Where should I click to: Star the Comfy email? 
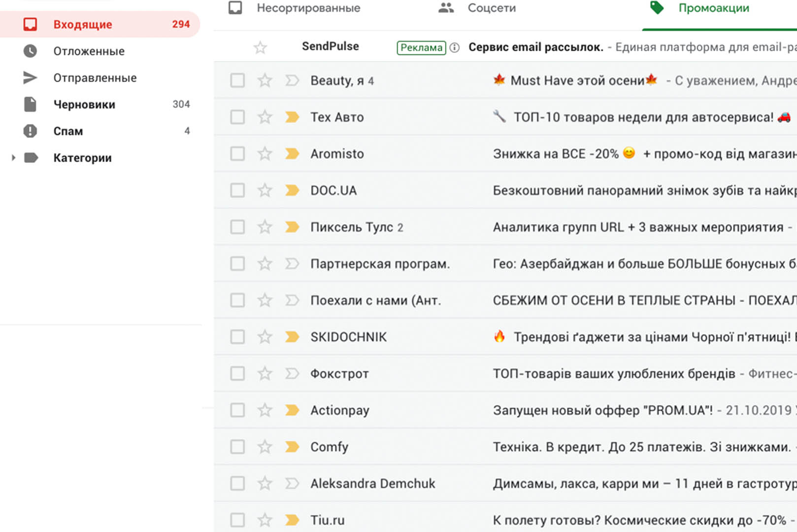pos(265,446)
